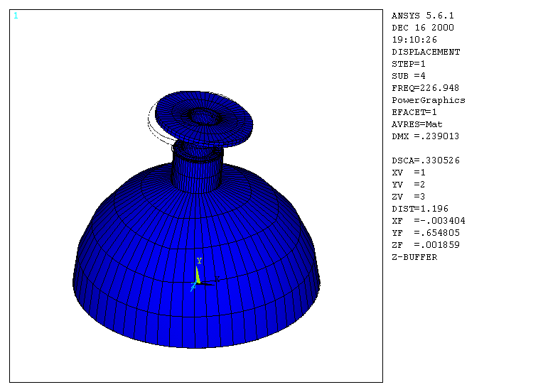Click the 'EFACET=1' legend entry
The height and width of the screenshot is (392, 543).
click(414, 112)
